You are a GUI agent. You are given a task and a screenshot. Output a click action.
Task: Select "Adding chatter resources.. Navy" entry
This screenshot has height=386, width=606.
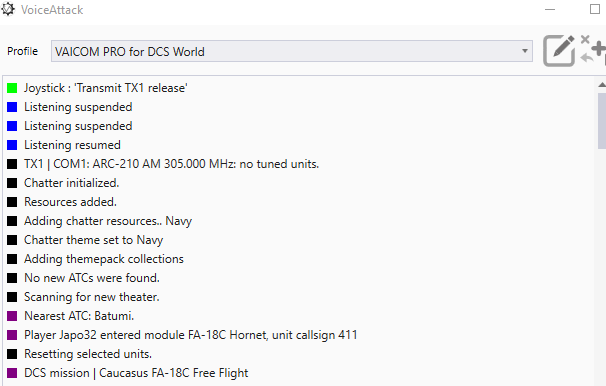point(108,221)
